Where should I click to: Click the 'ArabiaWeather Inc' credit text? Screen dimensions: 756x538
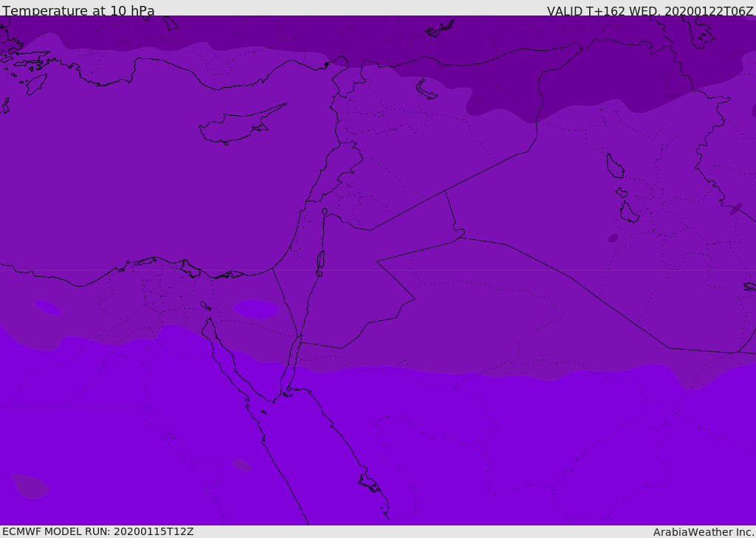coord(703,532)
